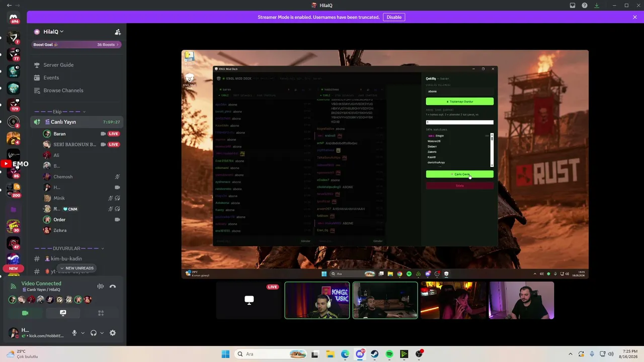Click the abone keyword field in stream

460,92
